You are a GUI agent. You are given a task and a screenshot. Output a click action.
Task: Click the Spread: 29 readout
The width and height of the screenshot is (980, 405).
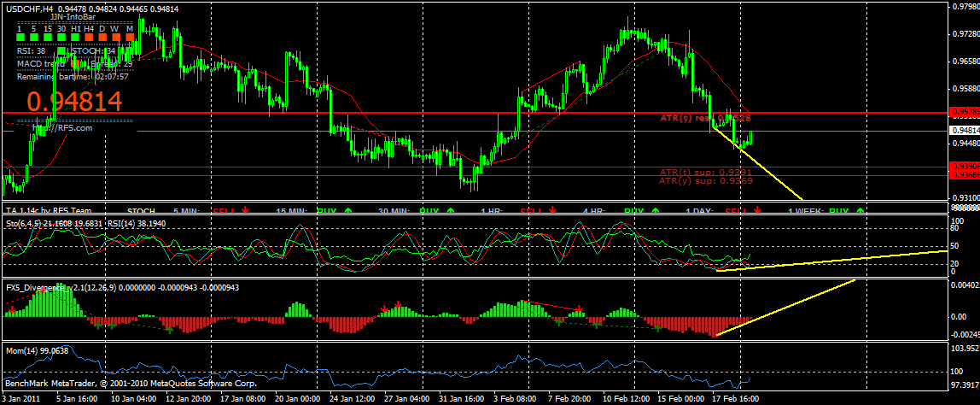click(x=111, y=63)
